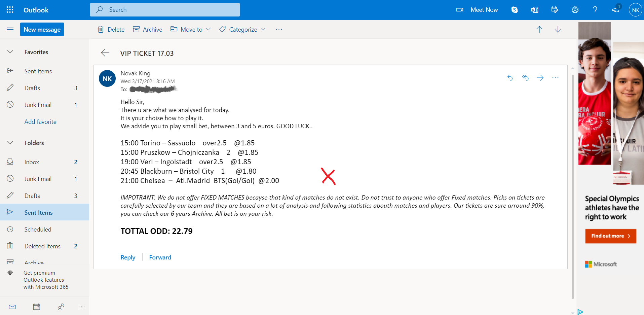Click the TOTTAL ODD: 22.79 text
The height and width of the screenshot is (315, 644).
pos(157,231)
